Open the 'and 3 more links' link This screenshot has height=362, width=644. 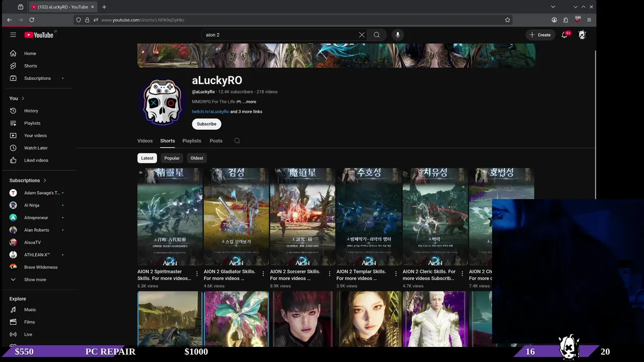click(246, 112)
